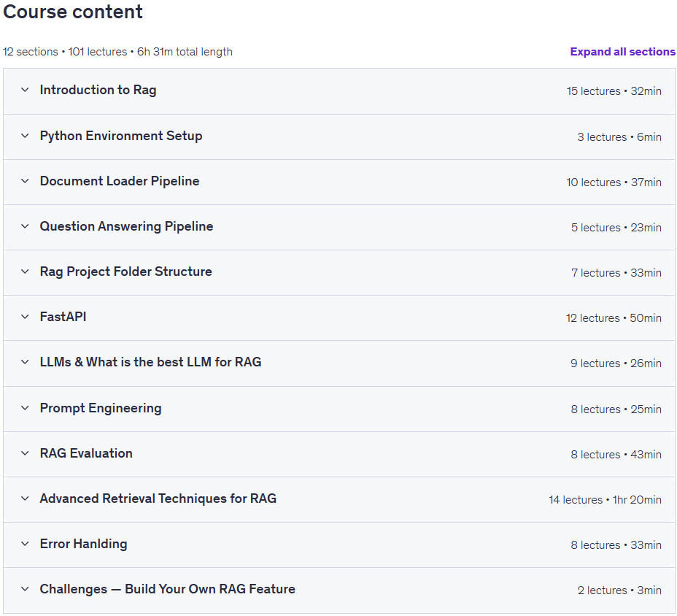
Task: Click the '2 lectures • 3min' text
Action: 619,590
